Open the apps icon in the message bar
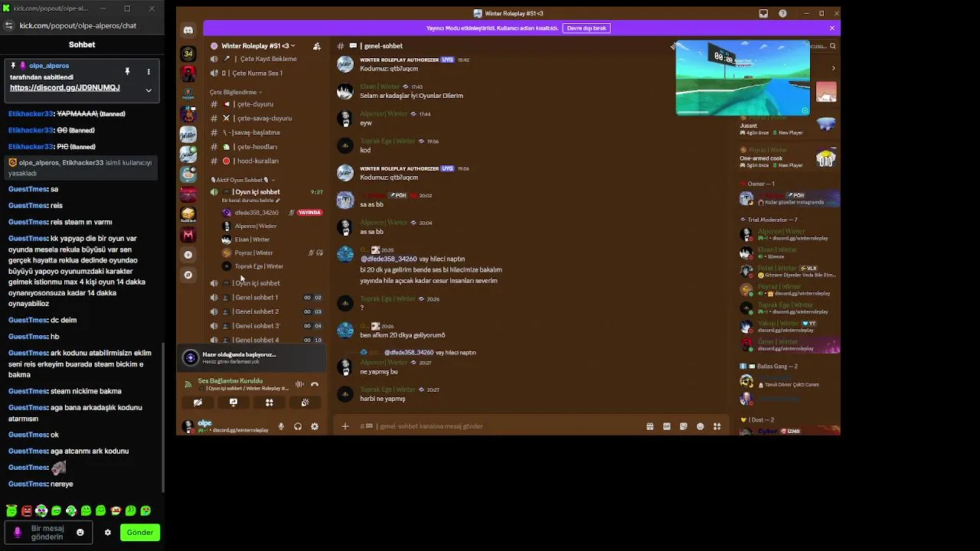 717,426
